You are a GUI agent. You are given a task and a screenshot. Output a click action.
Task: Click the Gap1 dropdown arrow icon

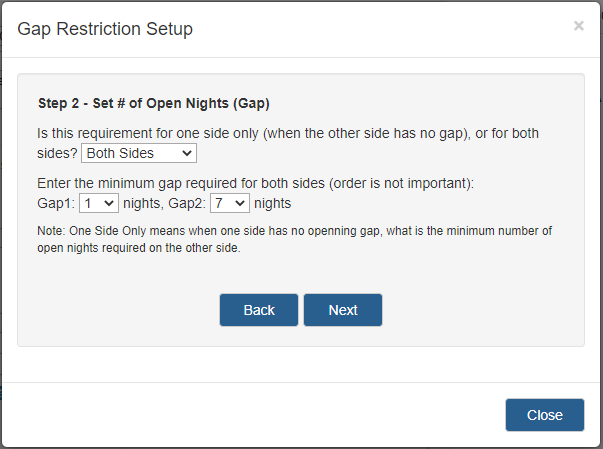(109, 203)
